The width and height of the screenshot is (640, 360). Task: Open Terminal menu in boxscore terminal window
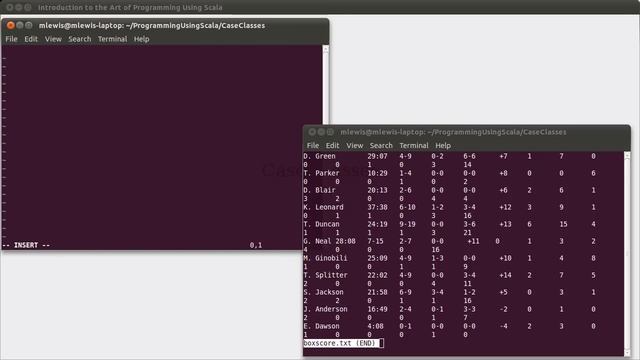(414, 146)
